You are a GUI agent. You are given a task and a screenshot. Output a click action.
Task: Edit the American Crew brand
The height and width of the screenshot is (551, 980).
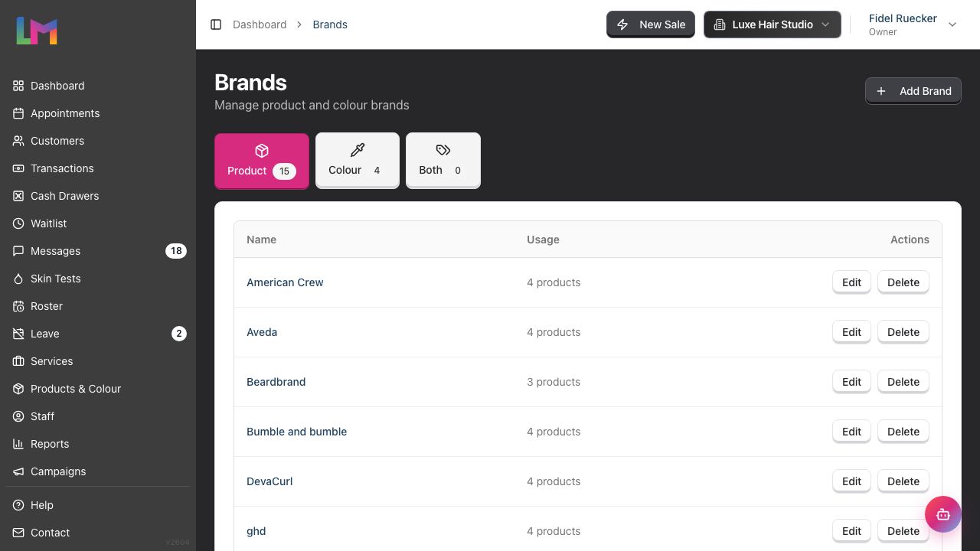851,282
